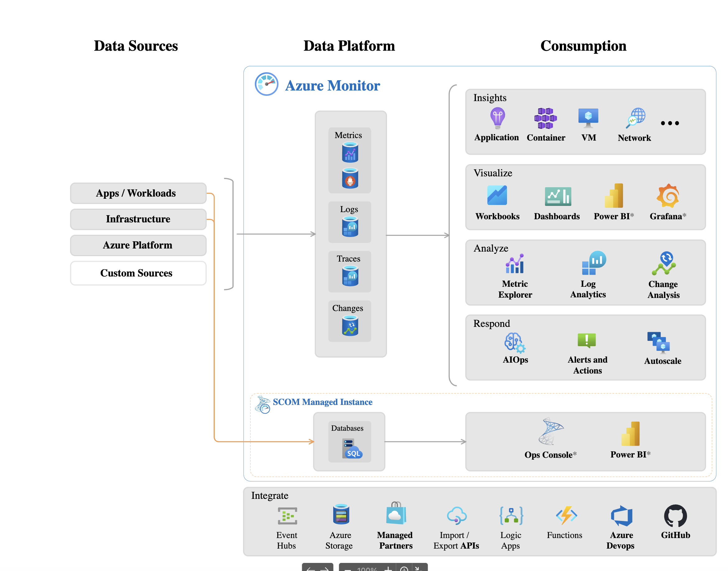Click the Traces label
This screenshot has height=571, width=728.
click(x=348, y=258)
